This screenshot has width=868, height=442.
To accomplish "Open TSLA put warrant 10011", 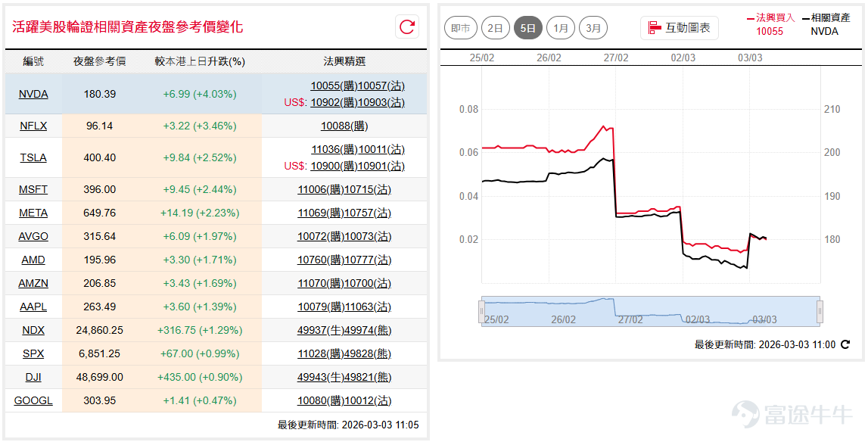I will click(x=381, y=149).
